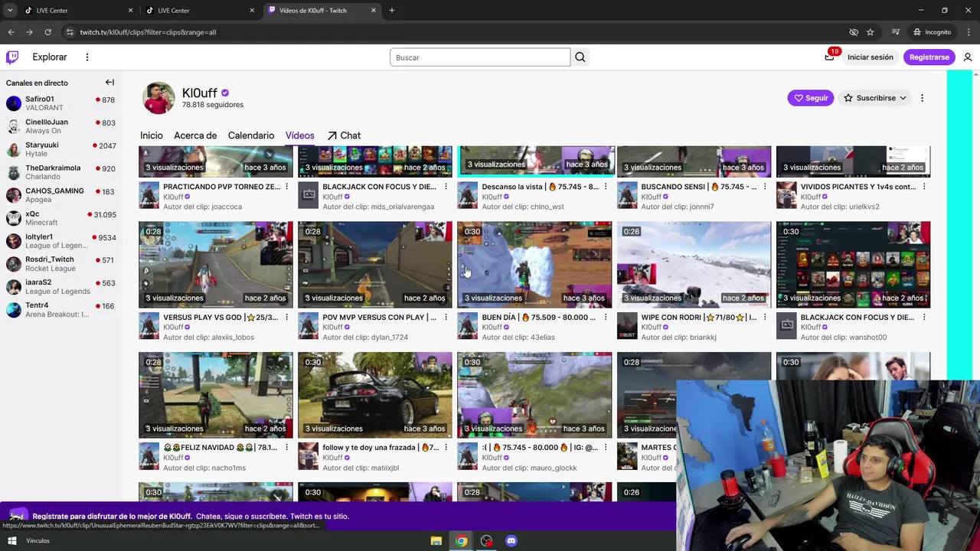
Task: Open options for Descanso la vista clip
Action: (606, 187)
